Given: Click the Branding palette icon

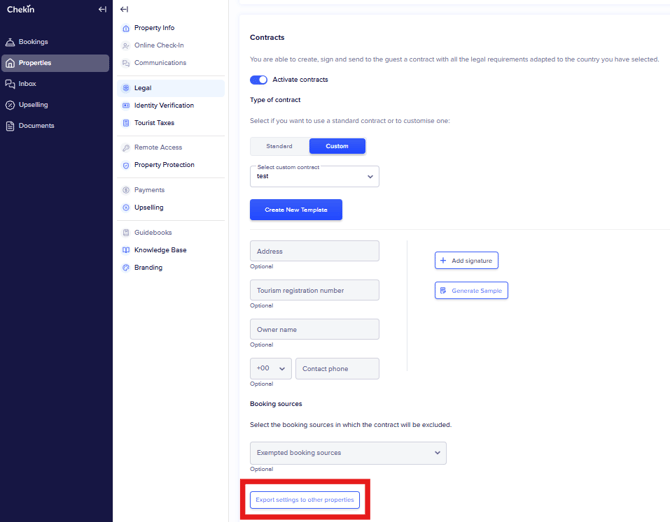Looking at the screenshot, I should click(126, 268).
